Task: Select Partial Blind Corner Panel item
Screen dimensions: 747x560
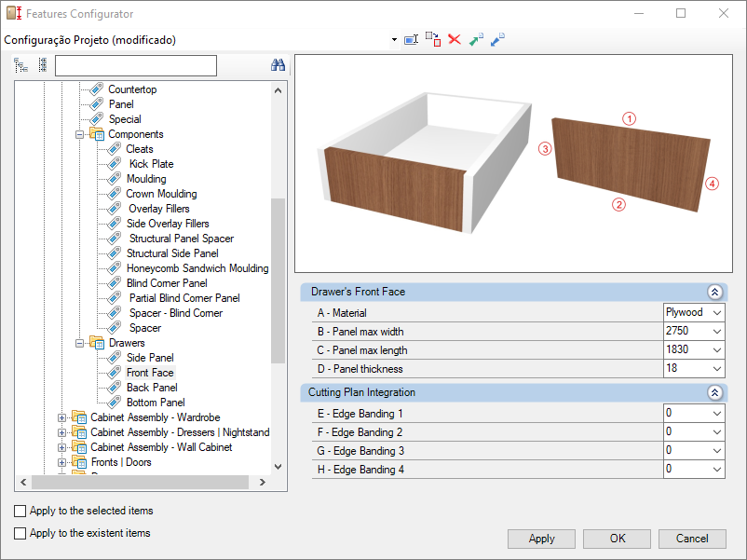Action: 184,298
